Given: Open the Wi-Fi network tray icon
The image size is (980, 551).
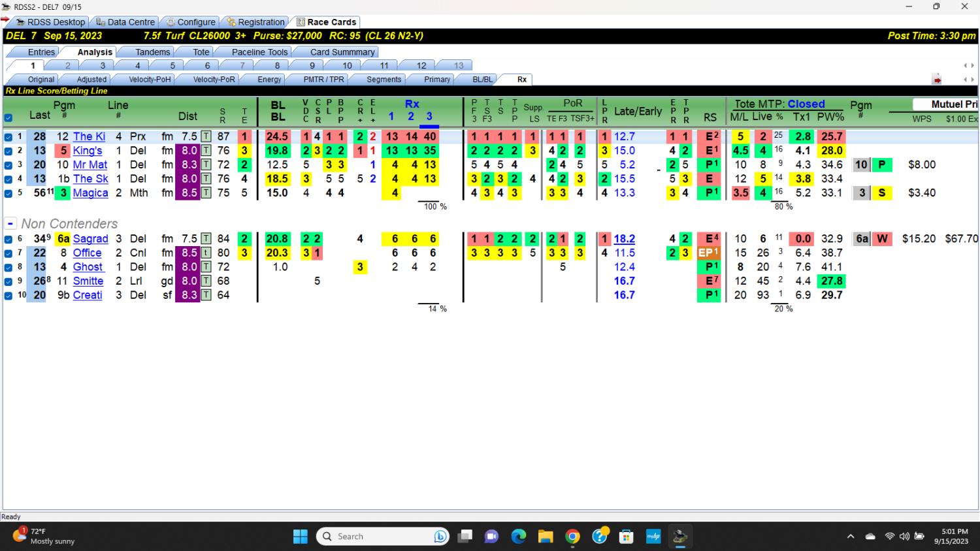Looking at the screenshot, I should (889, 537).
